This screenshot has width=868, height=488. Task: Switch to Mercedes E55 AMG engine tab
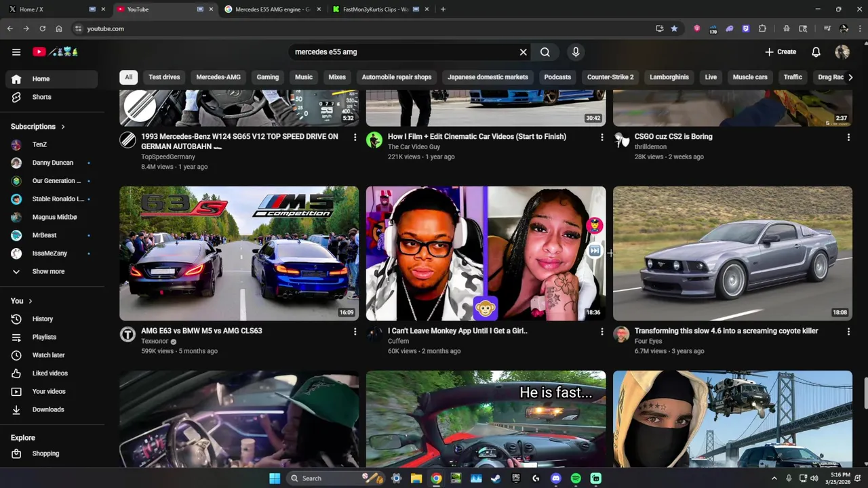click(273, 9)
